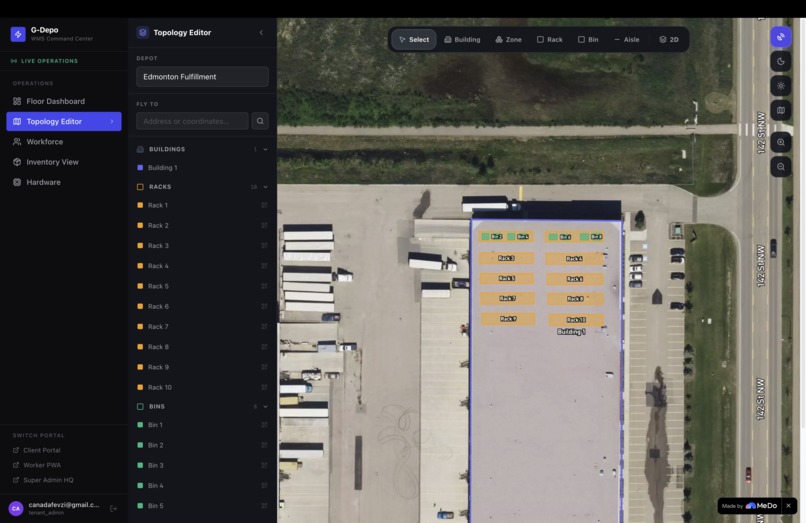Toggle the 2D view mode
Image resolution: width=806 pixels, height=523 pixels.
tap(669, 40)
